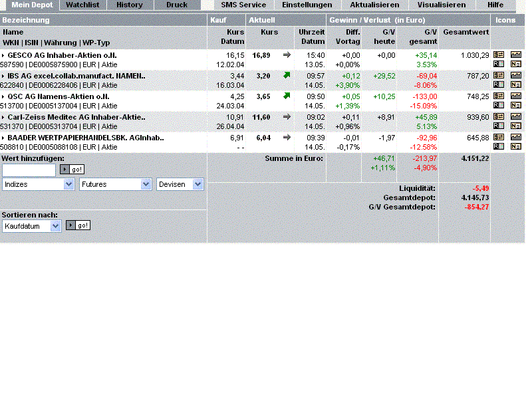Screen dimensions: 532x399
Task: Open the Kaufdatum sort dropdown
Action: [31, 226]
